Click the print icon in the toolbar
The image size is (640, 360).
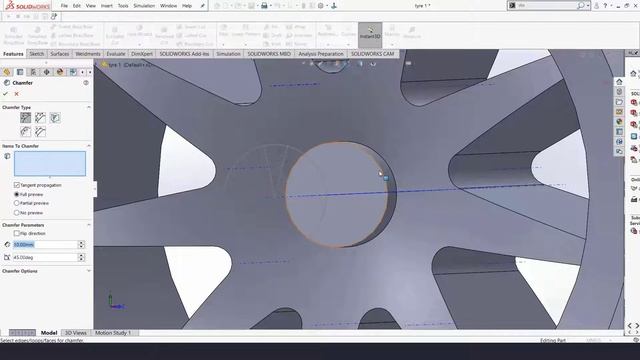264,6
